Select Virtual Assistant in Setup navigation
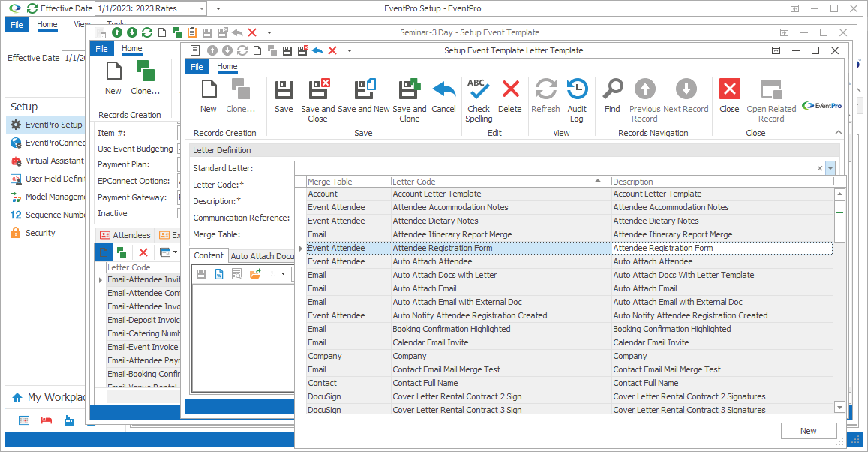Viewport: 868px width, 452px height. tap(47, 161)
